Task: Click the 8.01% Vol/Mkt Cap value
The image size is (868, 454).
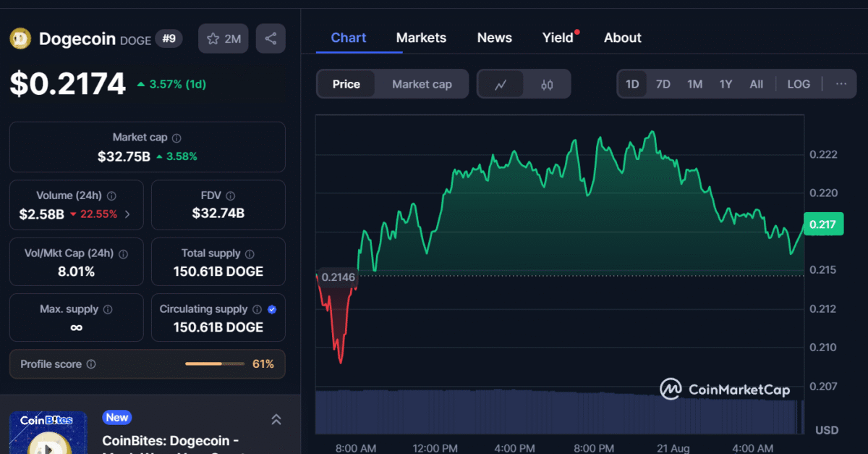Action: [x=77, y=272]
